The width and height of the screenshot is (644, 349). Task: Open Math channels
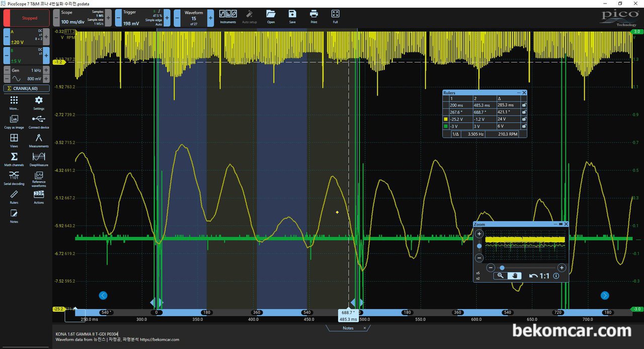14,159
